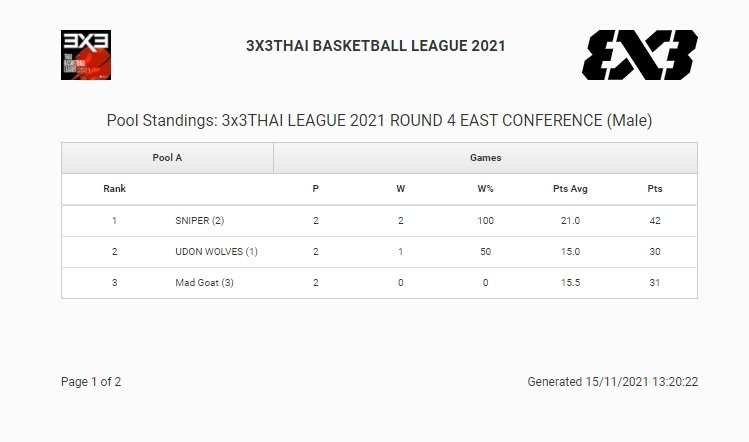Click the W% column header

point(485,189)
